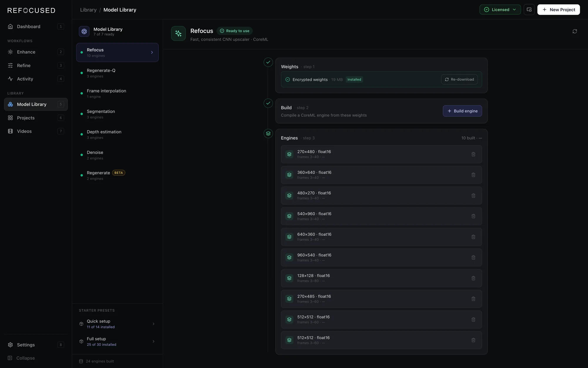The image size is (588, 368).
Task: Click the Quick setup box icon
Action: tap(81, 324)
